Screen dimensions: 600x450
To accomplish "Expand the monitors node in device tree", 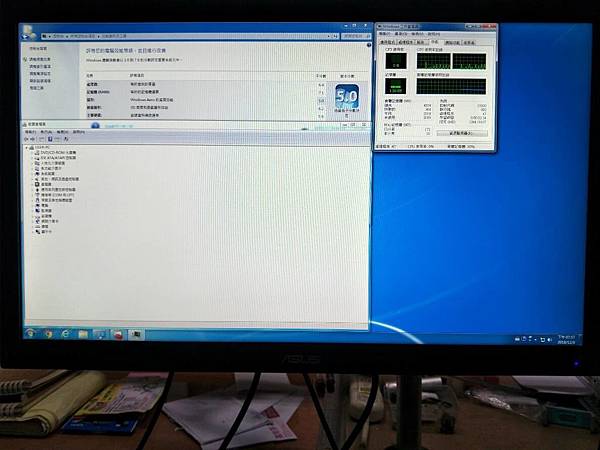I will (32, 210).
